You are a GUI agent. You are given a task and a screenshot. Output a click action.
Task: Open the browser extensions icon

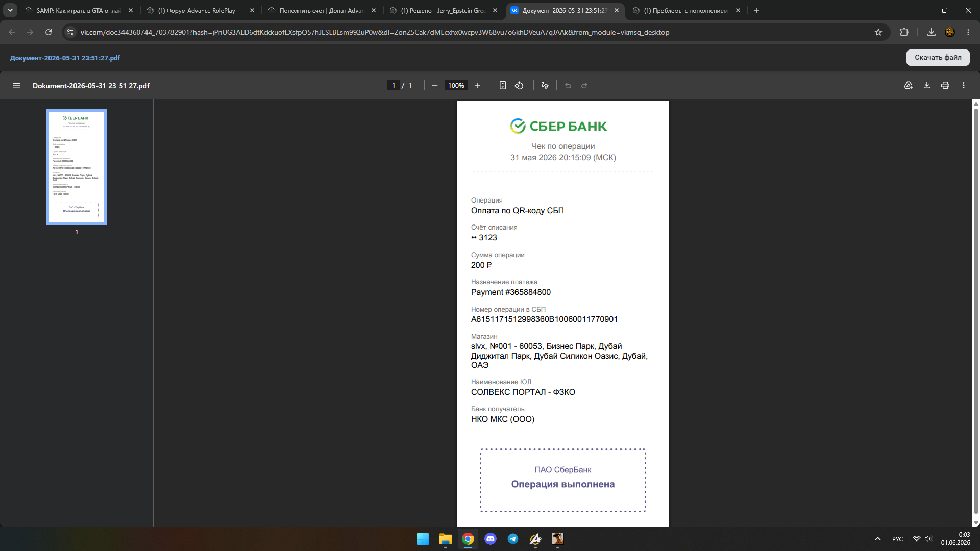point(904,32)
